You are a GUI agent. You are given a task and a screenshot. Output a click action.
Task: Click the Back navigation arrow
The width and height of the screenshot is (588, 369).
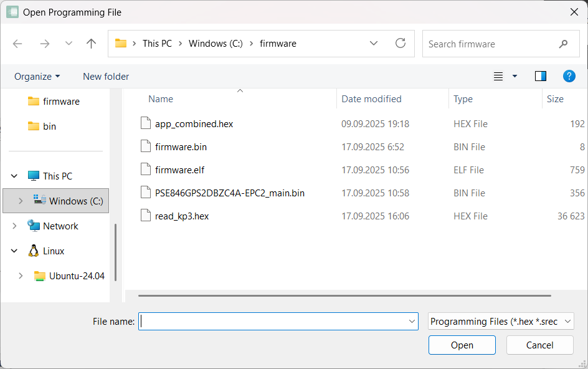click(17, 44)
